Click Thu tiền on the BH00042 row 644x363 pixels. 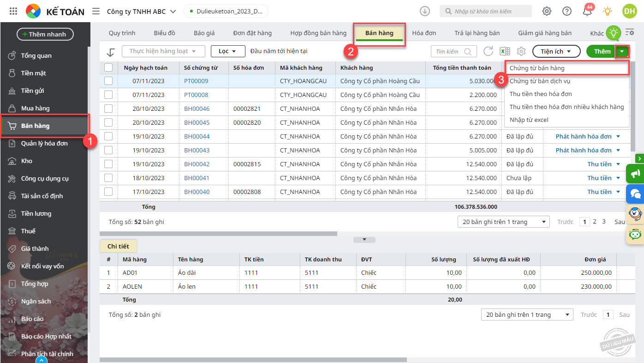(x=600, y=164)
